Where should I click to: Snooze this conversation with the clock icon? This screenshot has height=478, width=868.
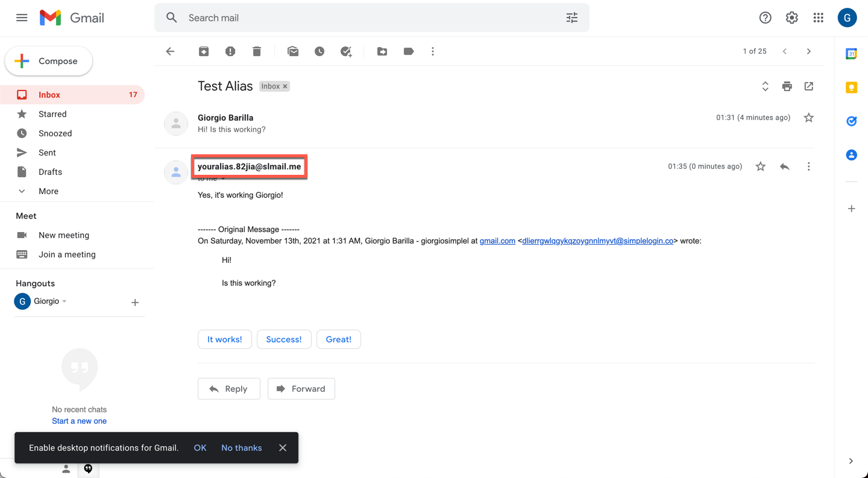(x=319, y=51)
